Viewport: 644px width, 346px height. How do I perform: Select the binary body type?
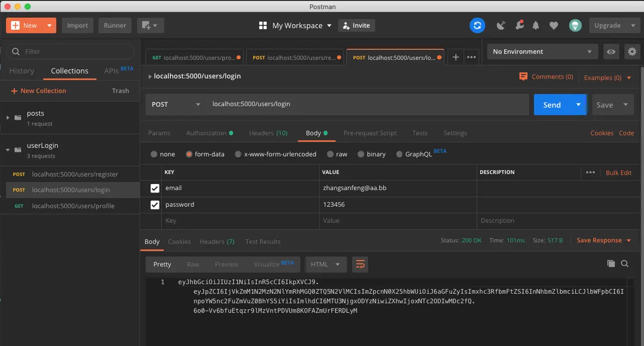click(361, 154)
